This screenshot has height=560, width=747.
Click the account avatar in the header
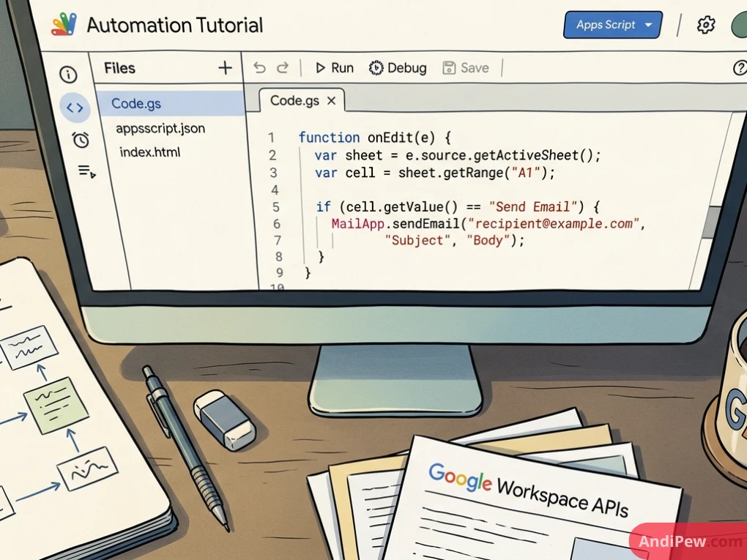[x=740, y=25]
